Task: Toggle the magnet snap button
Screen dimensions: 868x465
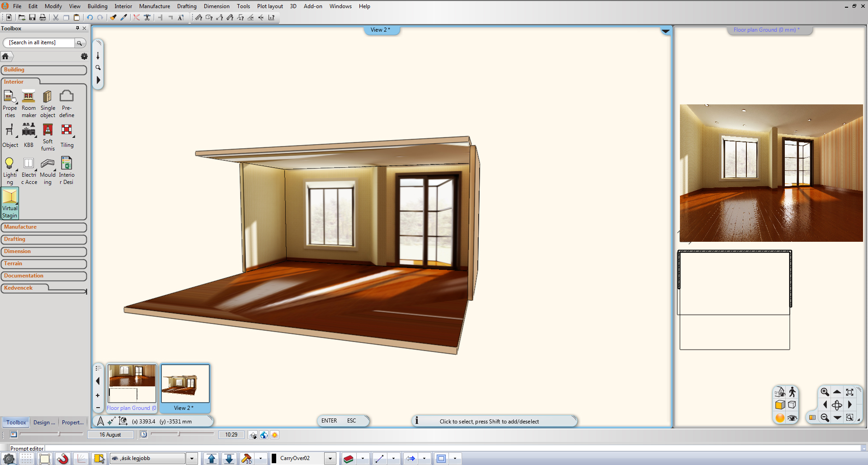Action: (x=63, y=459)
